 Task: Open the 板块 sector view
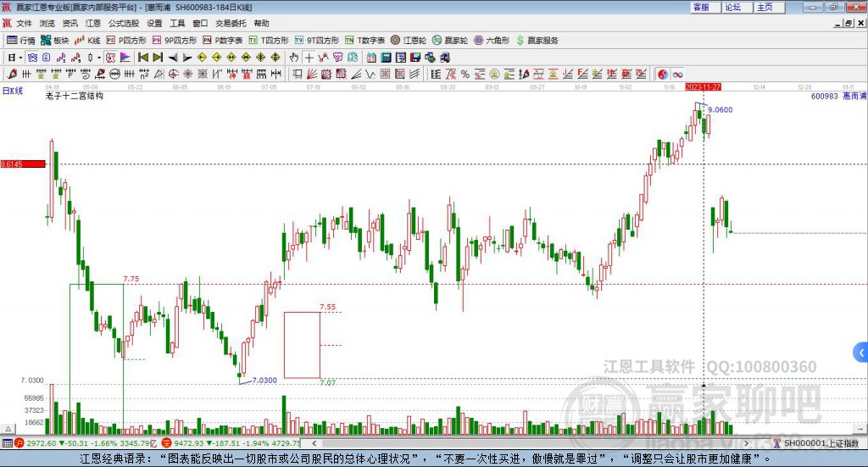pos(55,41)
